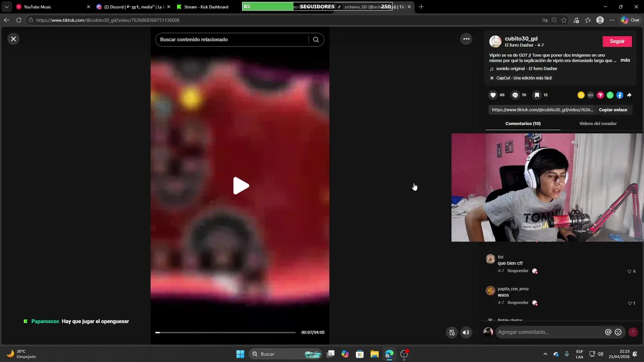Image resolution: width=644 pixels, height=362 pixels.
Task: Add page to favorites star icon
Action: [564, 20]
